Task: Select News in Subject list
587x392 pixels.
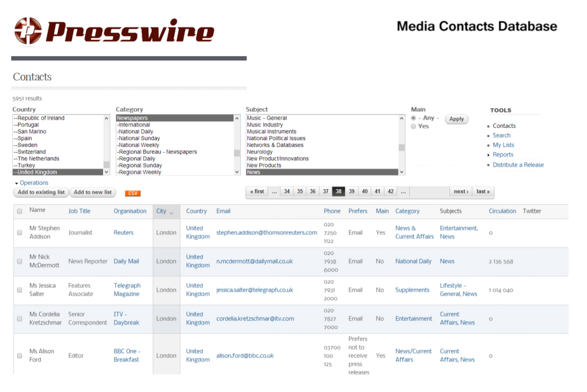Action: point(322,172)
